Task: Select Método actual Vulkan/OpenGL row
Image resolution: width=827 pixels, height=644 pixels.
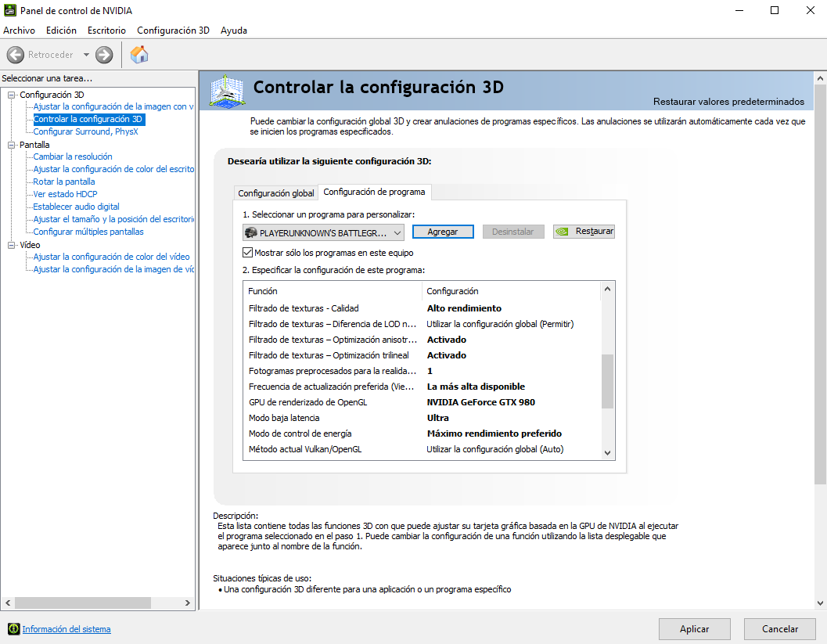Action: (x=422, y=449)
